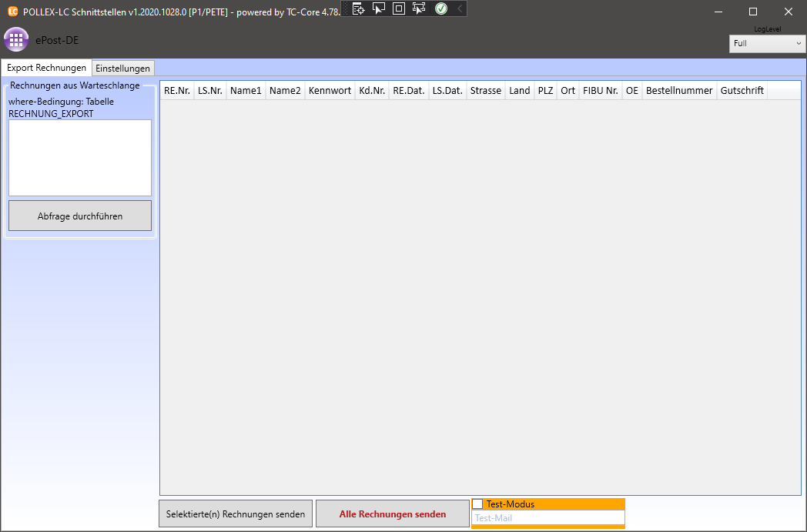Image resolution: width=807 pixels, height=532 pixels.
Task: Click into the Test-Mail input field
Action: [547, 519]
